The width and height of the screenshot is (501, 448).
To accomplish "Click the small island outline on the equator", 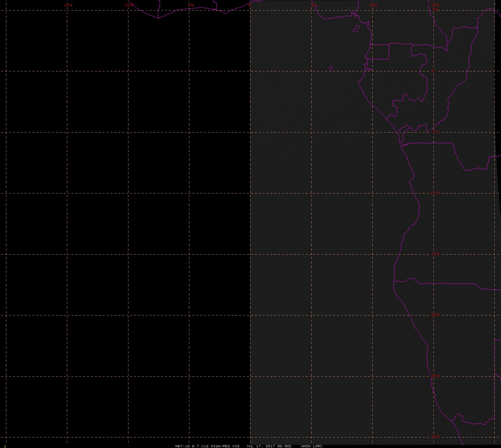I will tap(331, 68).
